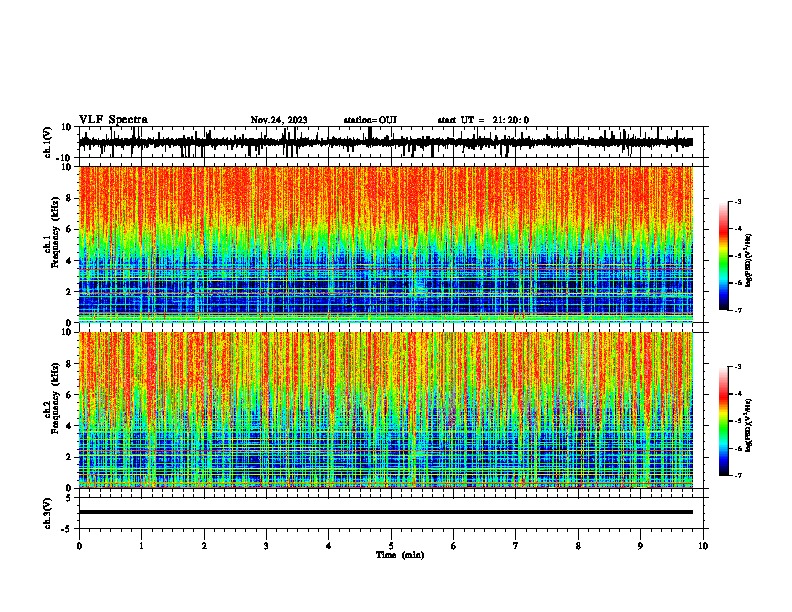The width and height of the screenshot is (792, 612).
Task: Click the ch.2 "Frequency (kHz)" axis label
Action: point(55,398)
